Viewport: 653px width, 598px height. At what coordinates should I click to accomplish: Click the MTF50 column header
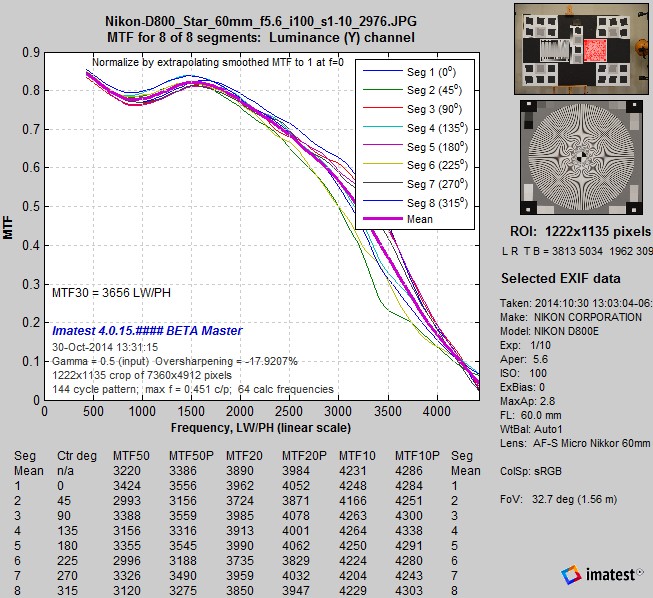131,456
